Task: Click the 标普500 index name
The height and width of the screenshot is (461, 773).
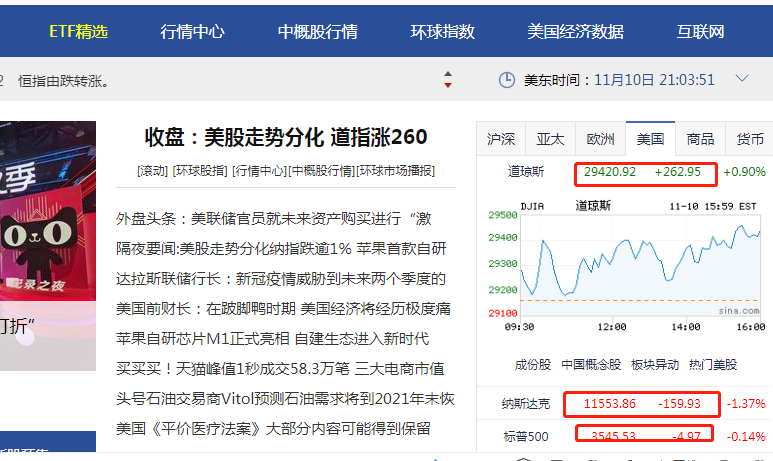Action: pos(526,437)
